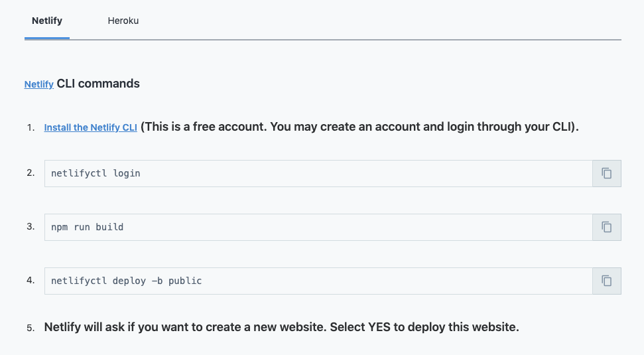Copy the npm run build command
644x355 pixels.
tap(607, 227)
